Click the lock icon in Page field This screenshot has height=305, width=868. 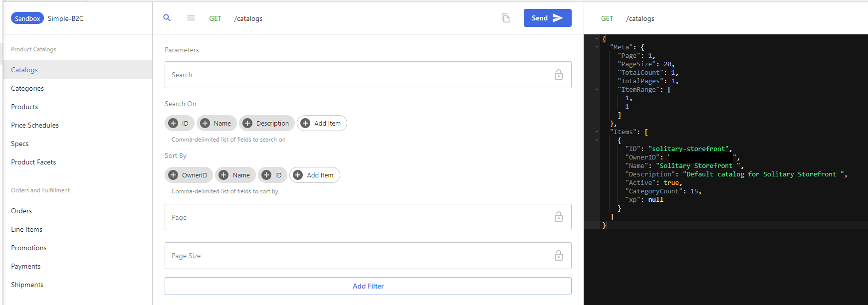(559, 217)
